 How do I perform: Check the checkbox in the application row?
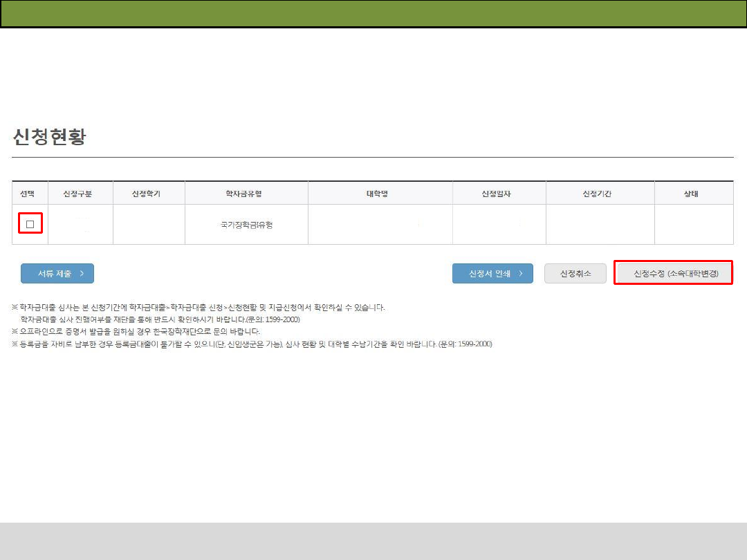(x=30, y=224)
